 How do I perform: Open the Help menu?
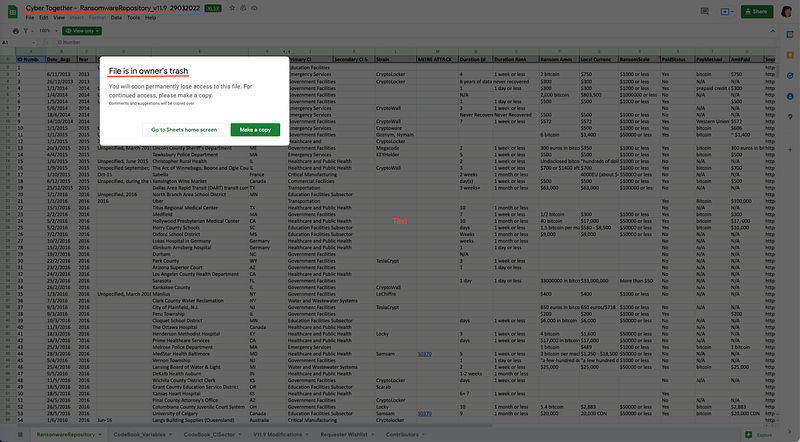click(x=151, y=17)
